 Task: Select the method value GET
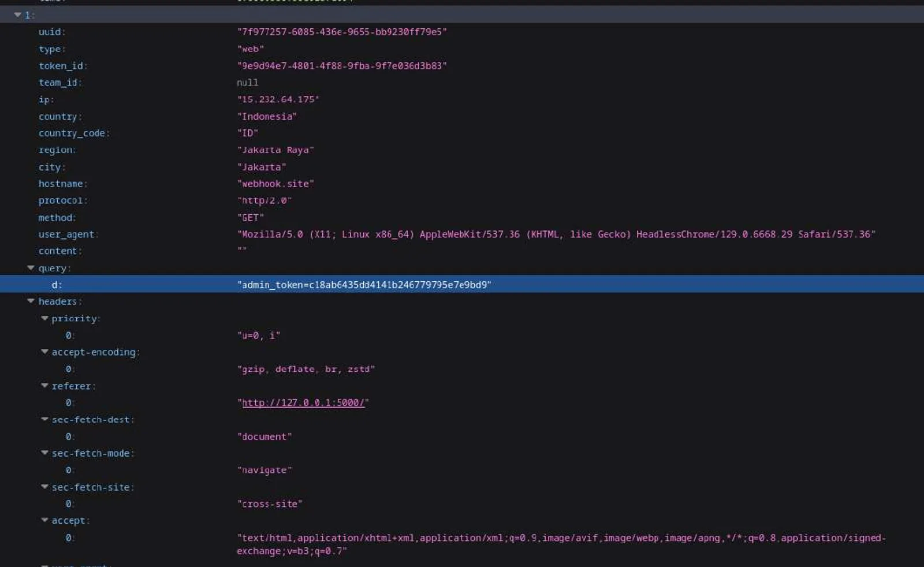250,218
